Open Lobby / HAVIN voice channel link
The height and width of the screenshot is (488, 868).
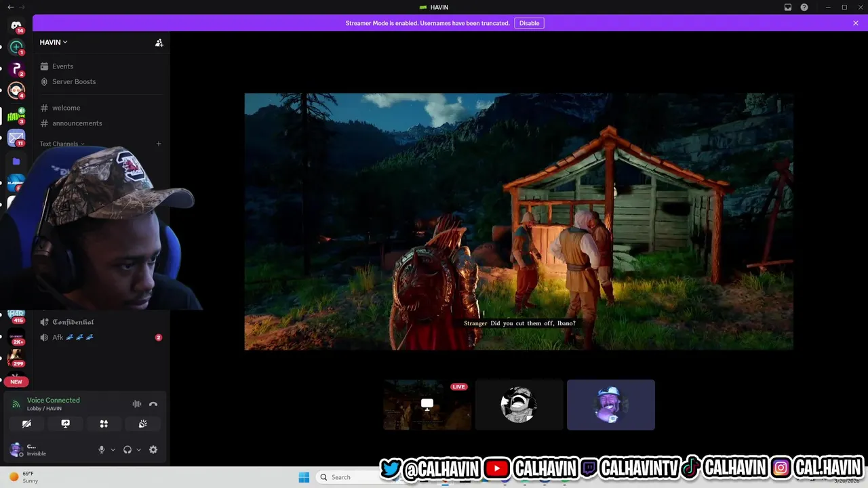click(x=44, y=409)
